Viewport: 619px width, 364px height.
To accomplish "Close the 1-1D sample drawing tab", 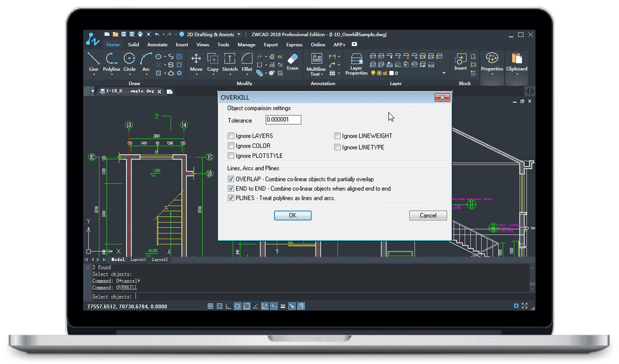I will 159,91.
